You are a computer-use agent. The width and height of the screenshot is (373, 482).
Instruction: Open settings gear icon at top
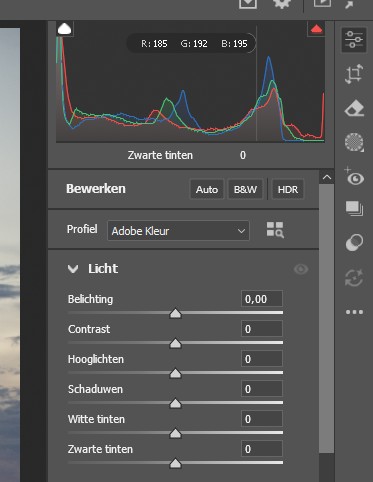(x=282, y=4)
